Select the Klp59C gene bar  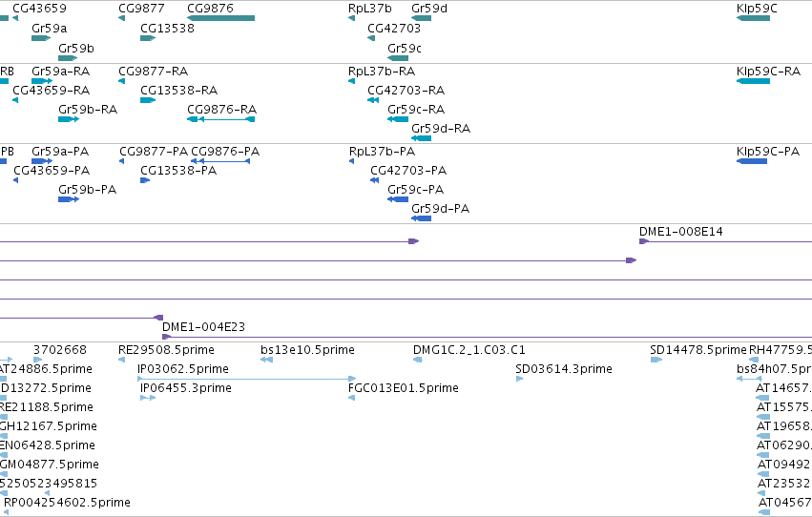753,18
